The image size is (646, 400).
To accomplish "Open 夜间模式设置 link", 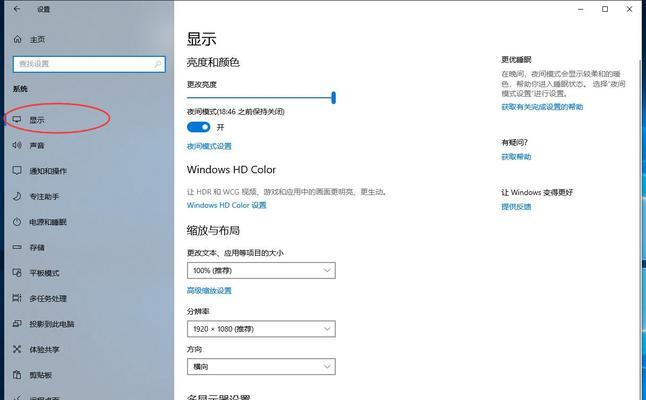I will [209, 146].
